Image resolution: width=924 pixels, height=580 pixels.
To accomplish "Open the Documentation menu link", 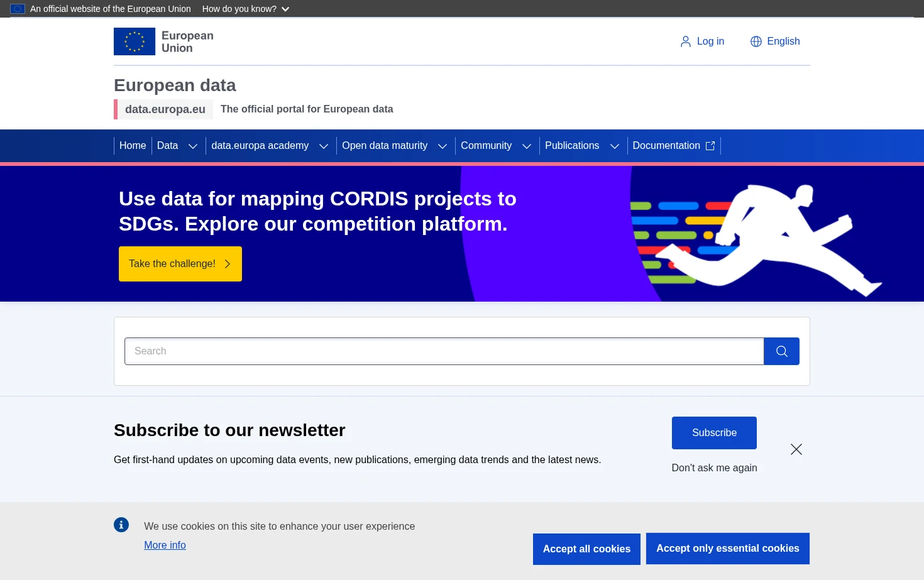I will point(674,146).
